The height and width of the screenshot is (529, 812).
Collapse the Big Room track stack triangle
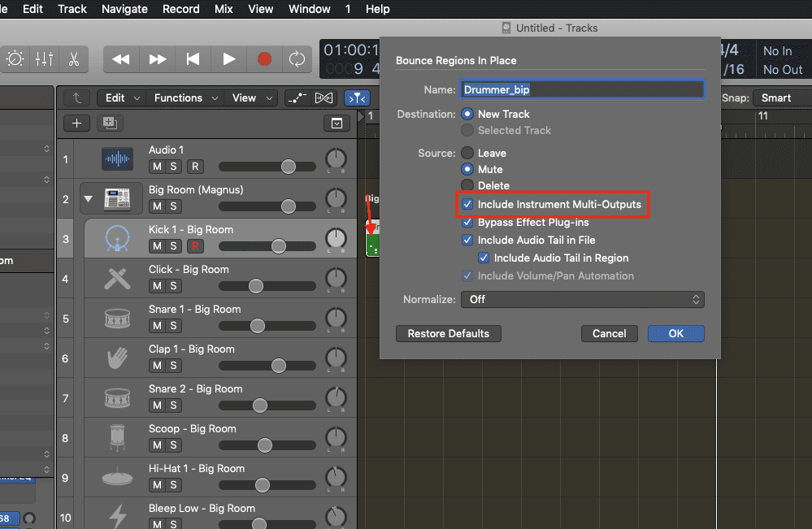tap(88, 199)
